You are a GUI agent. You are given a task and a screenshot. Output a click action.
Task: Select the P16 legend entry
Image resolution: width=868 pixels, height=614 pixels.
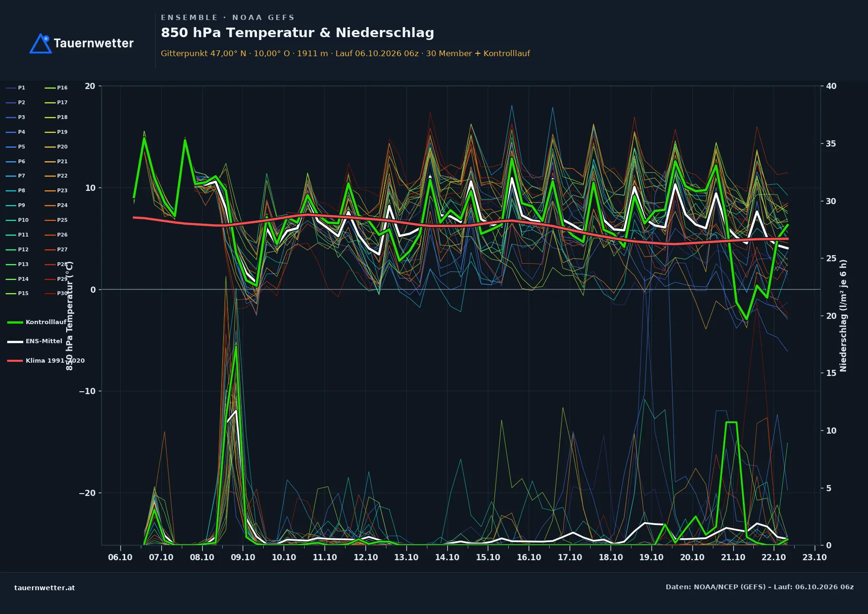56,88
